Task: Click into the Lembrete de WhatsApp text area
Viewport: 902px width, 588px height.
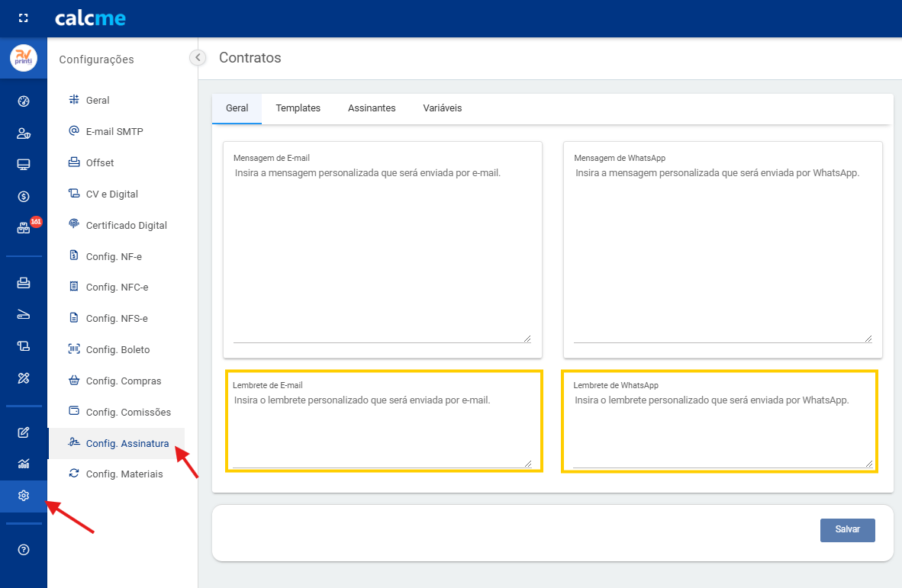Action: [723, 430]
